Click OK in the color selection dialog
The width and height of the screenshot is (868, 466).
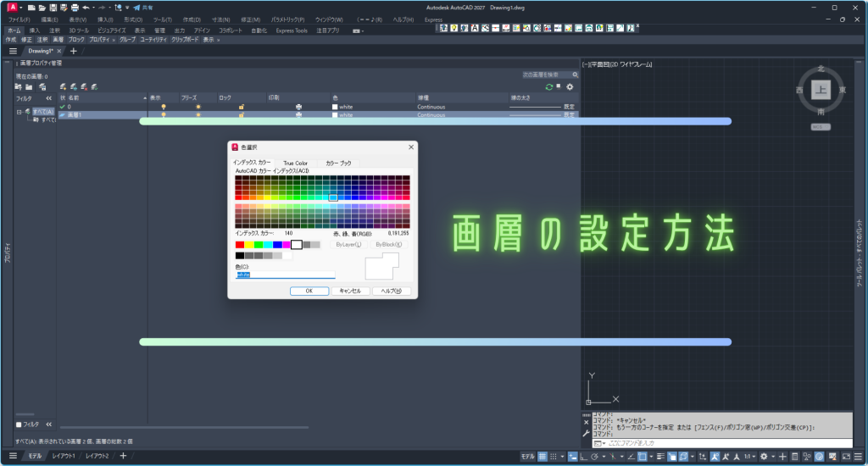tap(309, 291)
